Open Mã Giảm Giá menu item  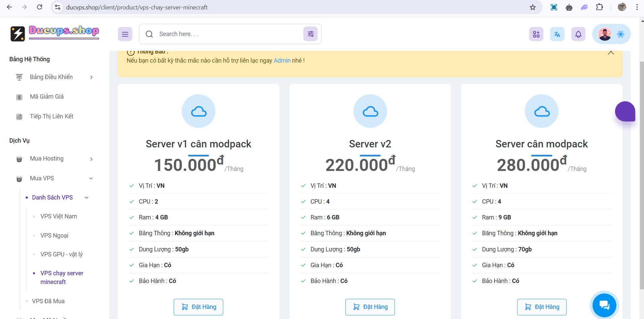click(47, 97)
